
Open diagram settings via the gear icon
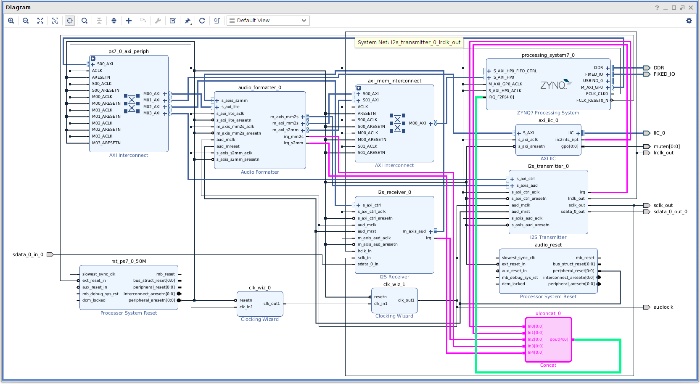point(688,21)
